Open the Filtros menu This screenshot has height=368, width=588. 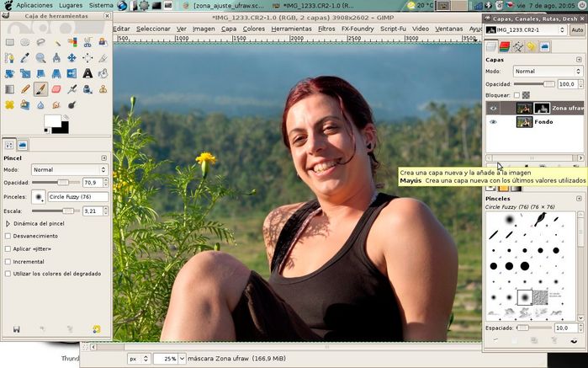[x=326, y=29]
